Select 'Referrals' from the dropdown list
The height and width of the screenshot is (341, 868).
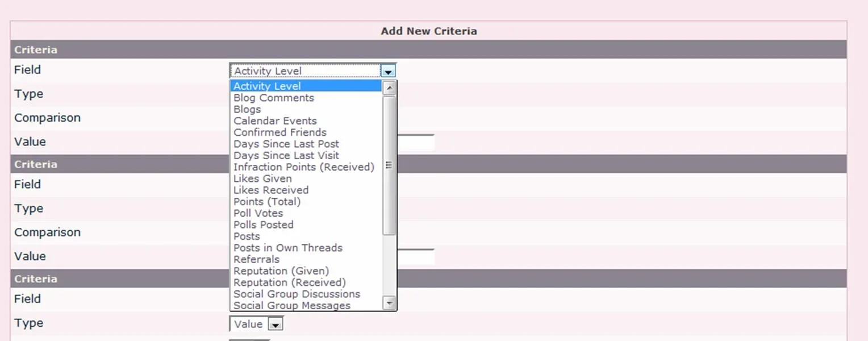click(x=306, y=259)
